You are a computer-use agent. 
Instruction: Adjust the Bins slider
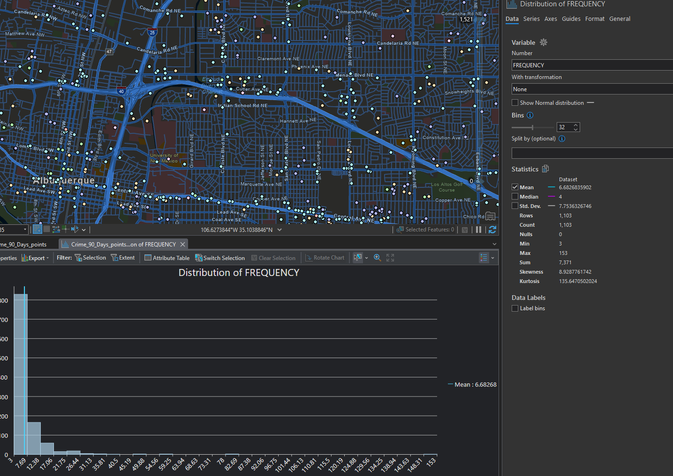tap(531, 128)
